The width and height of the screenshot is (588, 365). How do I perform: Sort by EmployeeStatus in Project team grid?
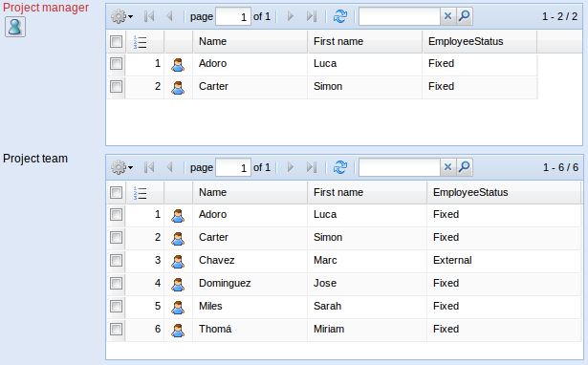505,193
